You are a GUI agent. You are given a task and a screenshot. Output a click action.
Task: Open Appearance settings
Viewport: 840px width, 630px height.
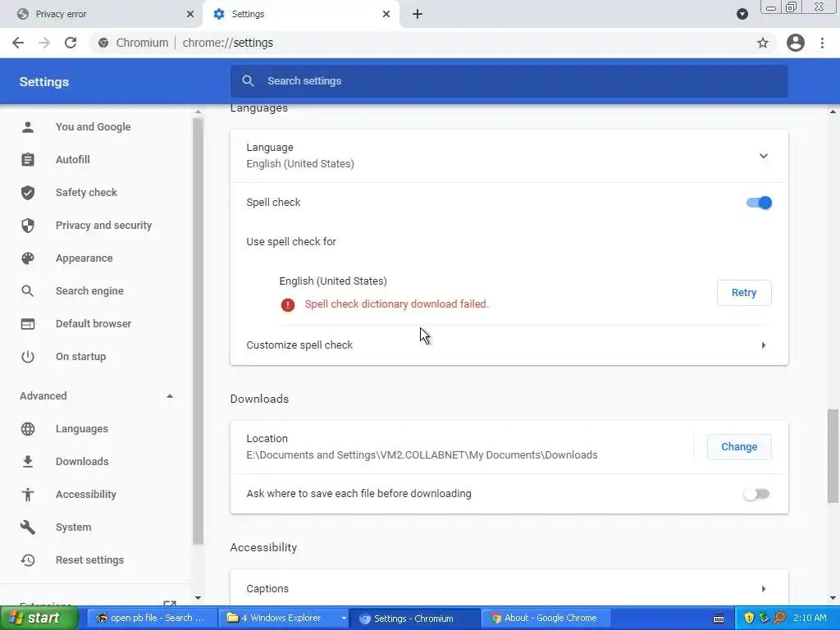84,258
